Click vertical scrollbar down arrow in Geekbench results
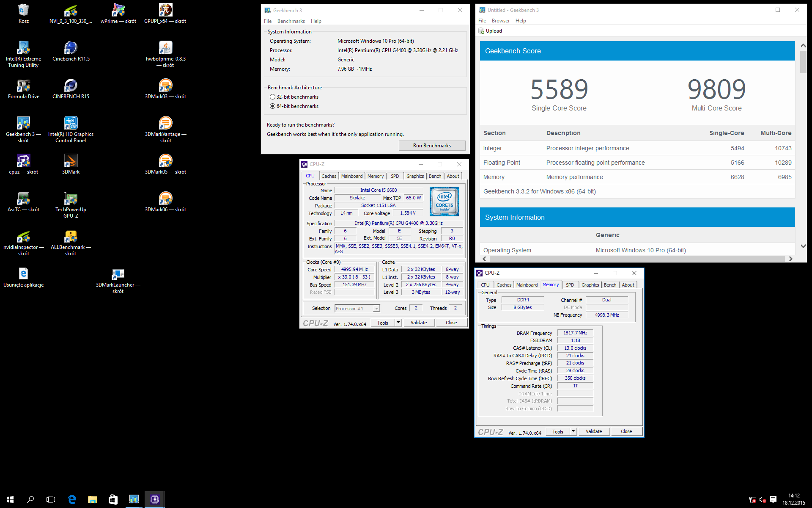Viewport: 812px width, 508px height. coord(803,246)
